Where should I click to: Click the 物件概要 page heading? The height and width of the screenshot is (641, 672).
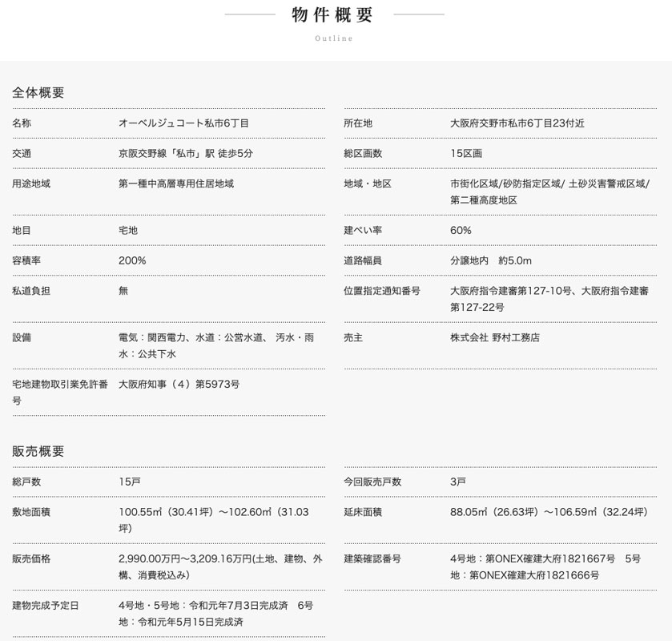(333, 15)
